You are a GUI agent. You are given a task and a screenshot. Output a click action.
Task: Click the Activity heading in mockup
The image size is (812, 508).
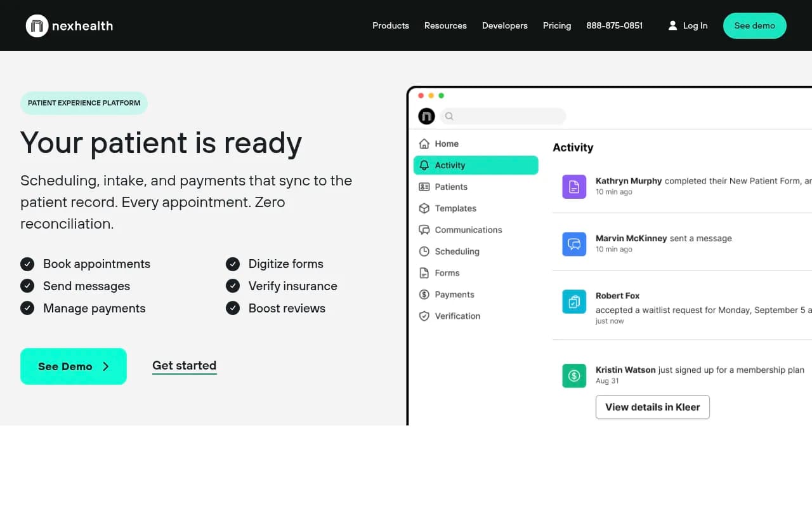pyautogui.click(x=573, y=147)
